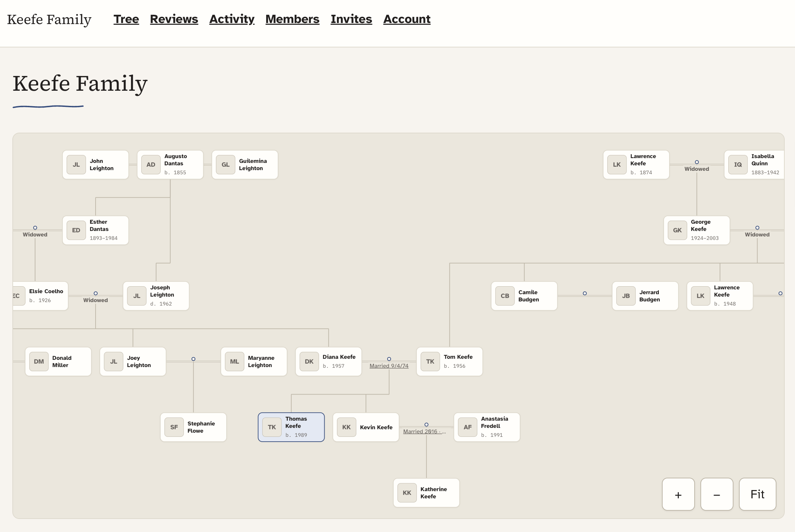Click the Joey–Maryanne union node circle
Image resolution: width=795 pixels, height=532 pixels.
[193, 359]
